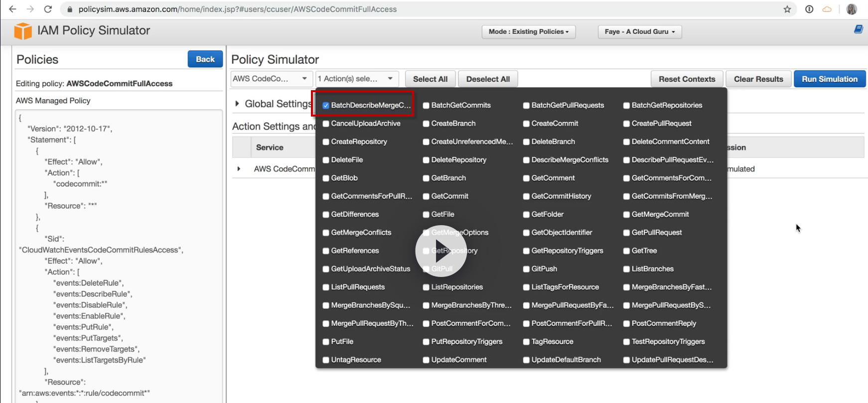The image size is (868, 403).
Task: Click the Deselect All button
Action: (488, 79)
